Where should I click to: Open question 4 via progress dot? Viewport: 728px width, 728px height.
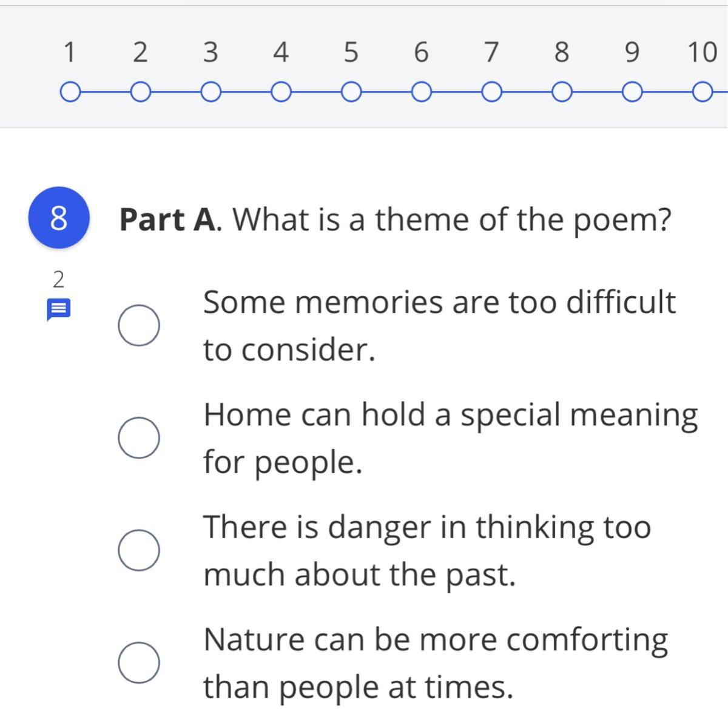click(280, 93)
